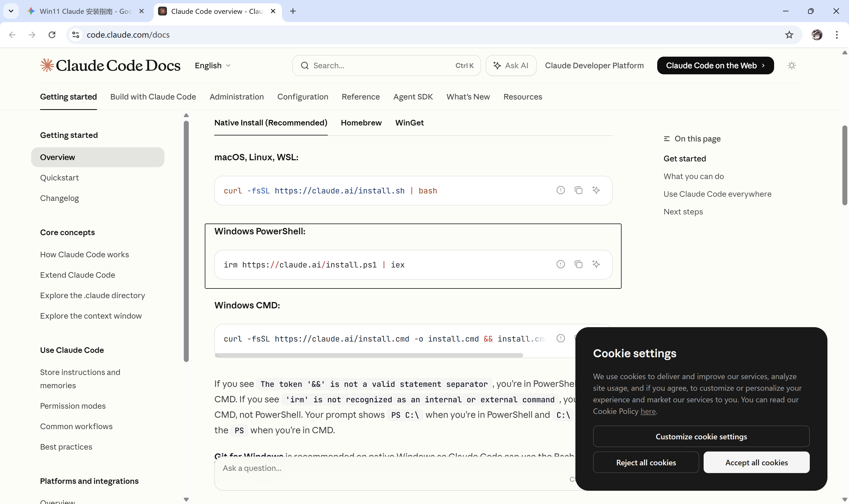Open the Chrome profile avatar
849x504 pixels.
(x=817, y=35)
